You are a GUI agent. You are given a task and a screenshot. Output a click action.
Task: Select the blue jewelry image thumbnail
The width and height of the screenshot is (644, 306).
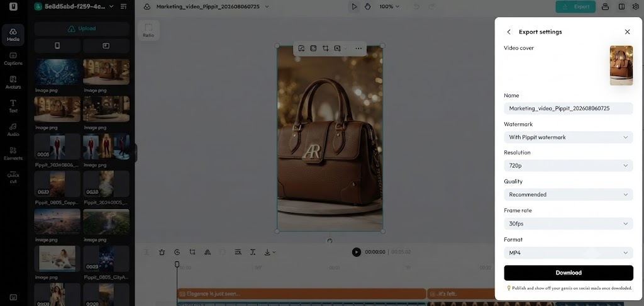(57, 72)
